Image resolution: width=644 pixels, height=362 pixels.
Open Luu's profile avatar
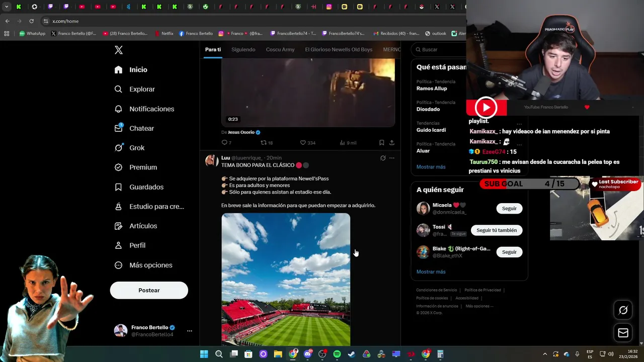click(211, 161)
